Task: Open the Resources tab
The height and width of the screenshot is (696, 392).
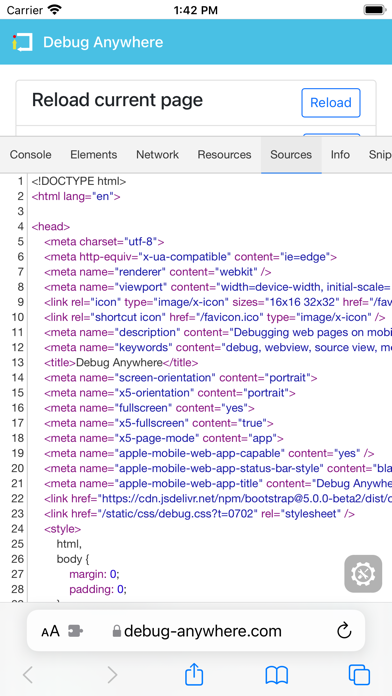Action: [x=224, y=154]
